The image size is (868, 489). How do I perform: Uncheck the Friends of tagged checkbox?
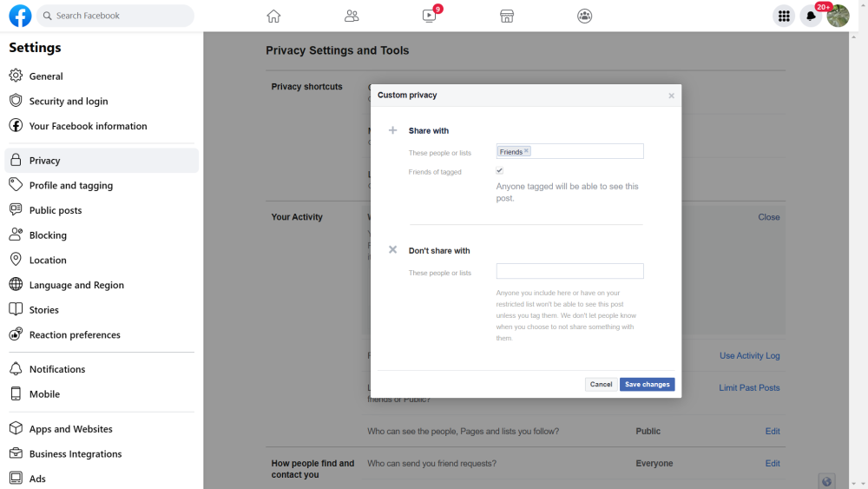click(x=500, y=171)
